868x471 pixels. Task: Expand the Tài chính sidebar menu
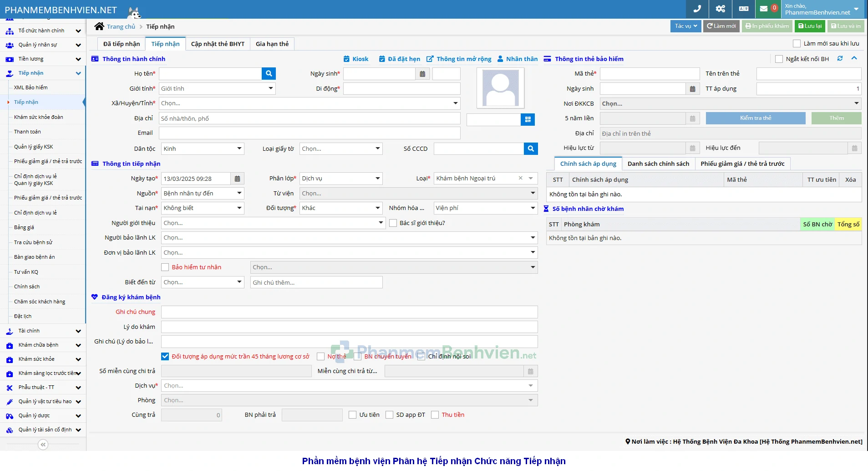pos(43,331)
